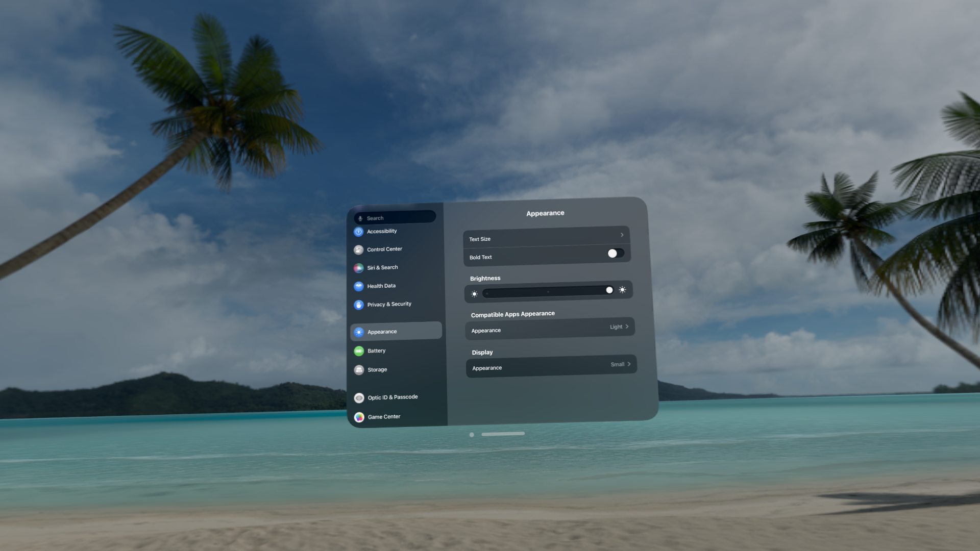This screenshot has height=551, width=980.
Task: Click the window bar below settings
Action: (x=503, y=434)
